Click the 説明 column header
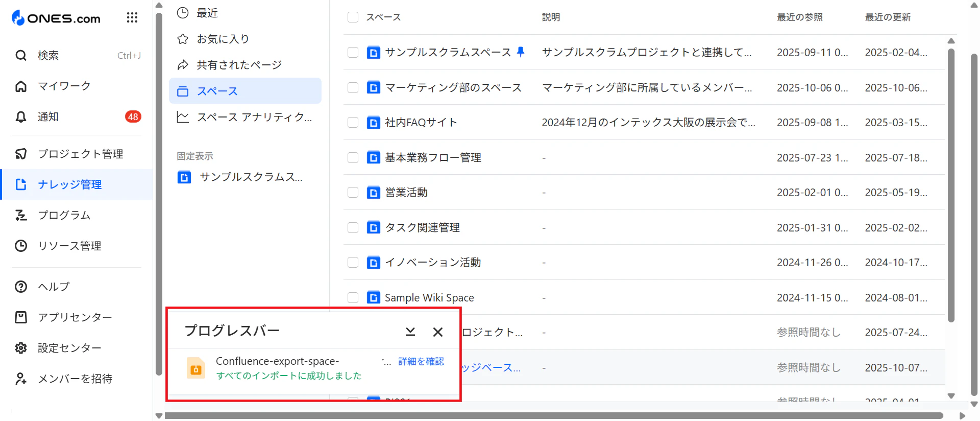The image size is (980, 421). (551, 17)
